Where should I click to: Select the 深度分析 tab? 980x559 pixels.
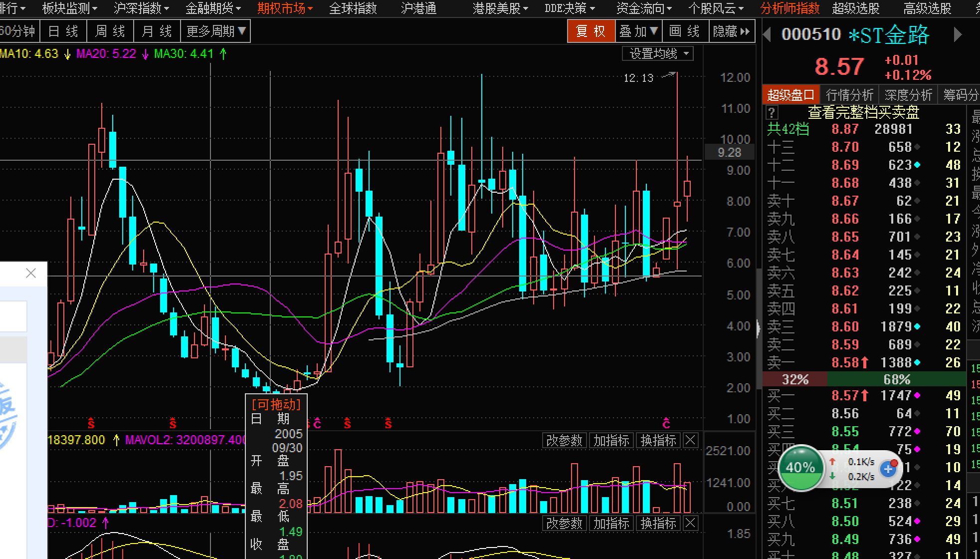coord(908,95)
